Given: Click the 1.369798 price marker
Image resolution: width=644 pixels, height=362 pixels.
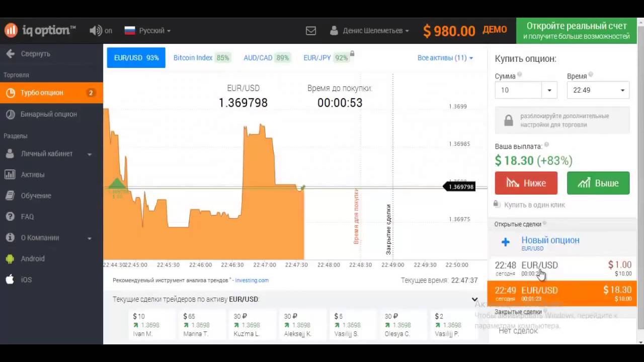Looking at the screenshot, I should pyautogui.click(x=459, y=187).
